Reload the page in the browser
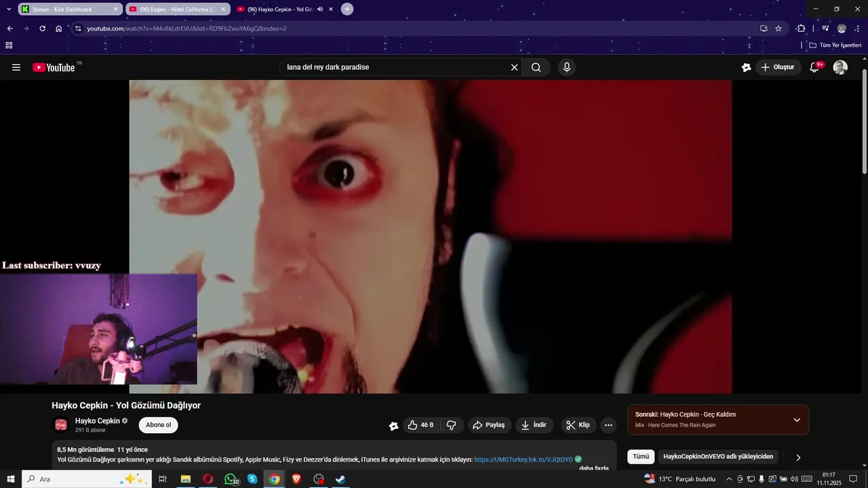This screenshot has height=488, width=868. click(42, 28)
